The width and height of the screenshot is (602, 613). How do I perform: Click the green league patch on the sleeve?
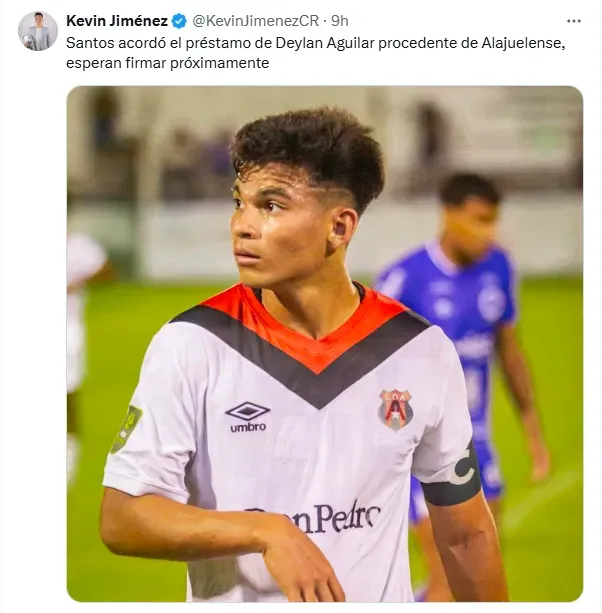pos(126,429)
